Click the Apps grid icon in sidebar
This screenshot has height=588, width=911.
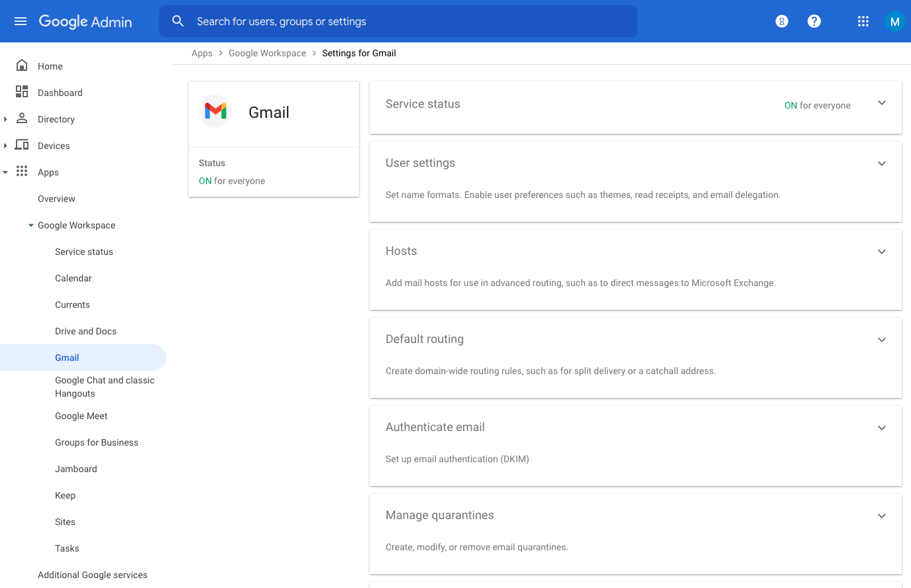22,171
